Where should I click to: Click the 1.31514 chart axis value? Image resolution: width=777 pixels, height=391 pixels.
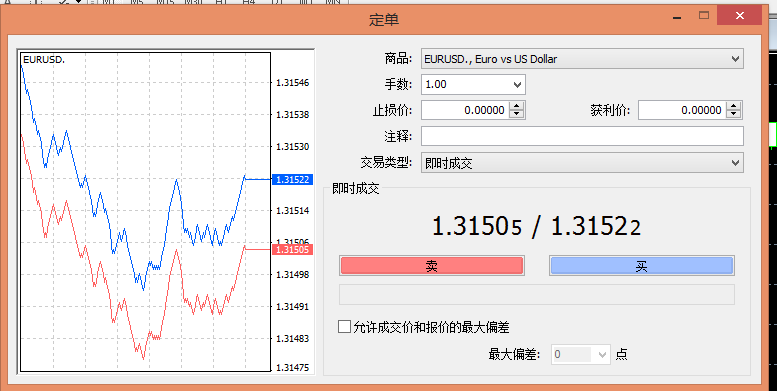coord(292,211)
